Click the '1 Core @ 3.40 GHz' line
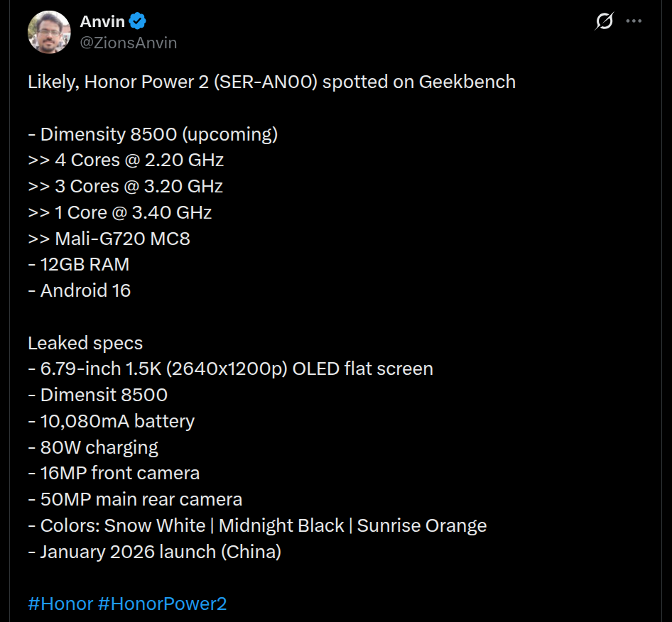 coord(120,212)
